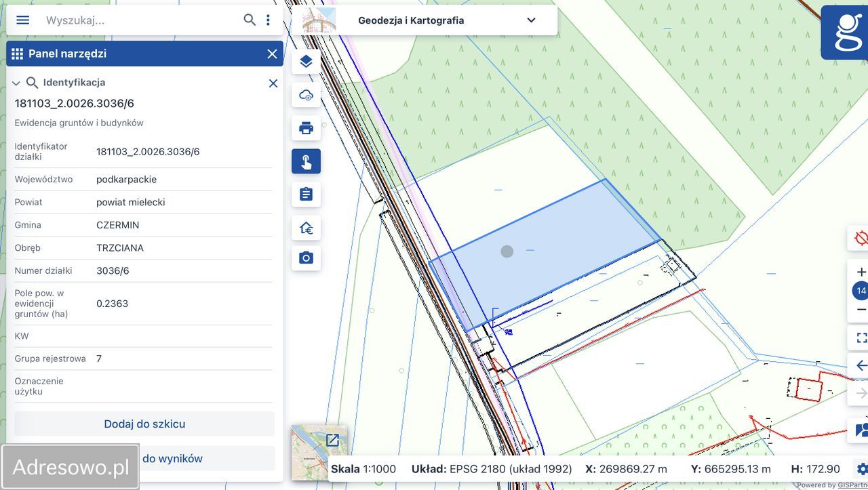Screen dimensions: 868x490
Task: Focus the Wyszukaj search field
Action: click(139, 20)
